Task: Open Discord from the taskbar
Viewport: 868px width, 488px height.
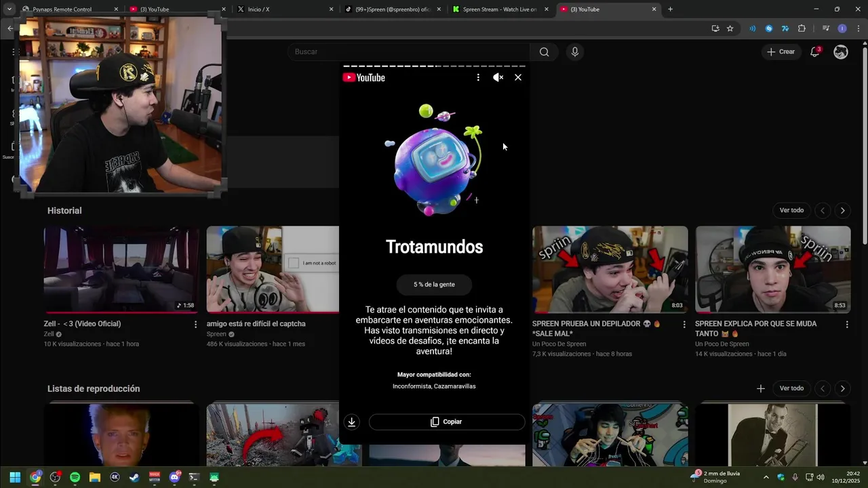Action: tap(174, 477)
